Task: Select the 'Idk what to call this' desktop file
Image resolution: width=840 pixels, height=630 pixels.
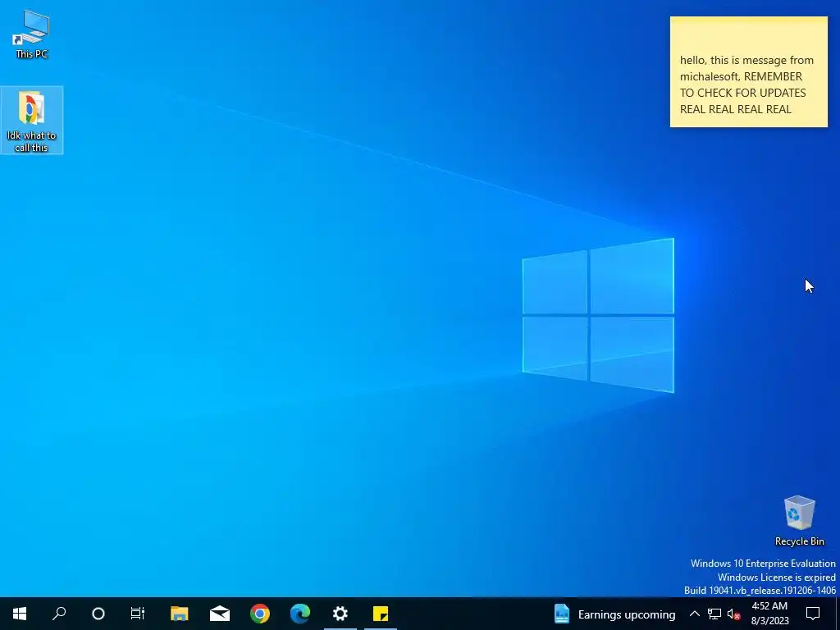Action: [32, 120]
